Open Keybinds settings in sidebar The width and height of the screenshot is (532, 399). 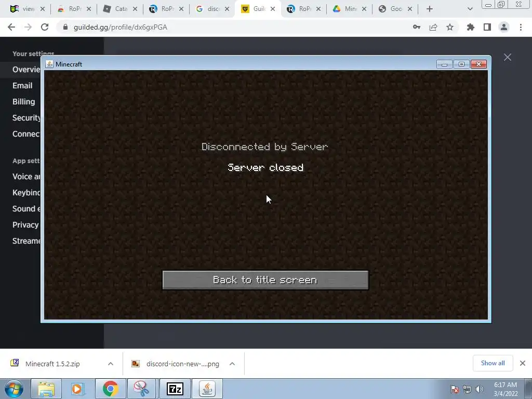point(26,193)
